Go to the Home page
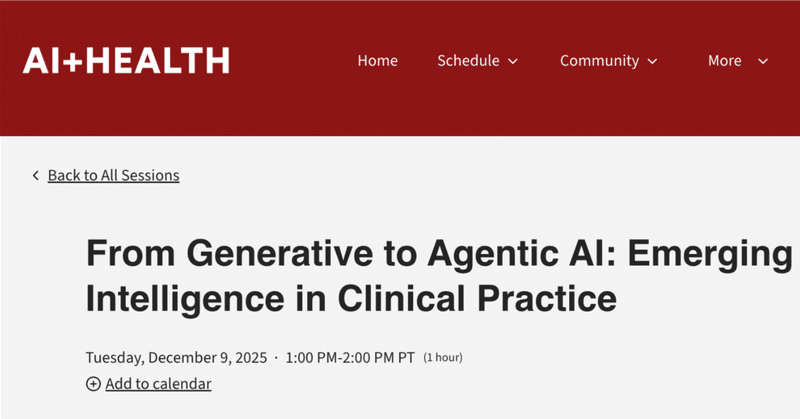The image size is (800, 419). [x=377, y=61]
